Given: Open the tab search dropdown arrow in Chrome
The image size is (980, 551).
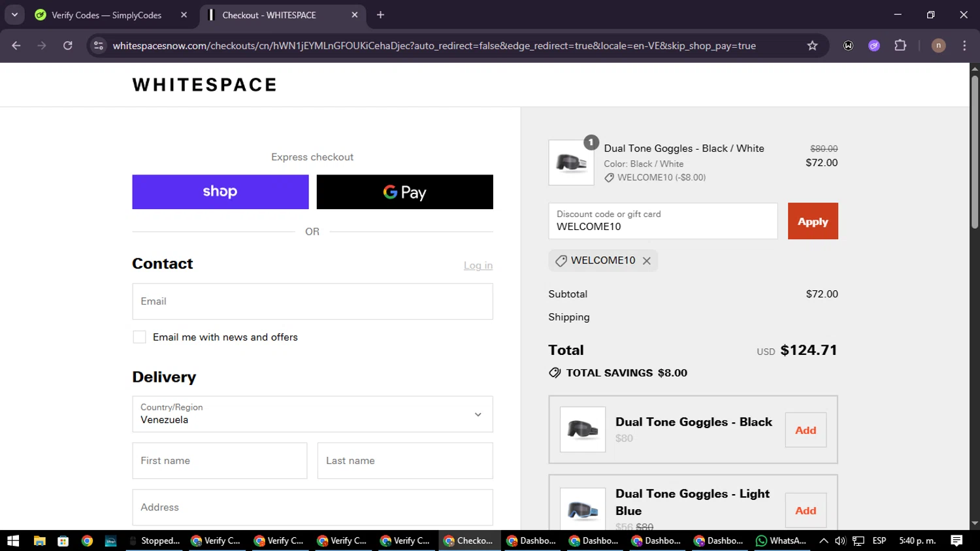Looking at the screenshot, I should [x=14, y=14].
